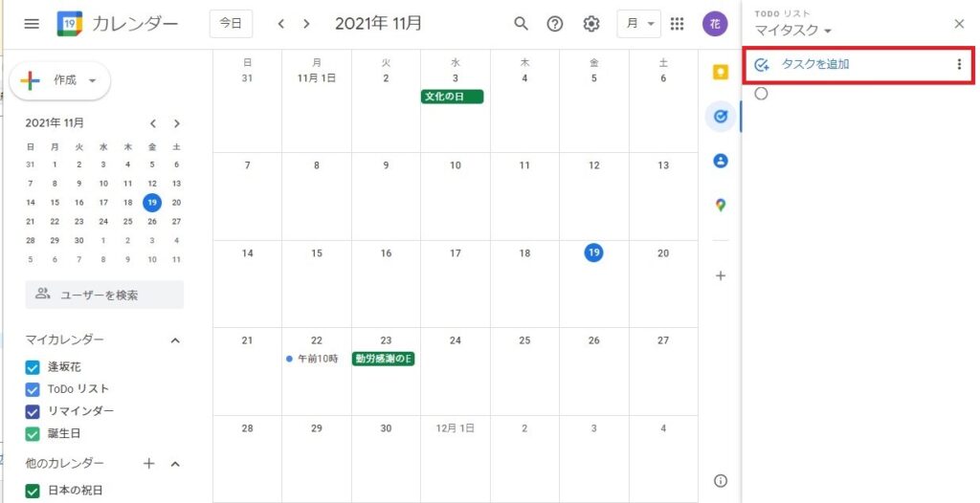This screenshot has height=503, width=980.
Task: Click the Tasks options three-dot icon
Action: 959,64
